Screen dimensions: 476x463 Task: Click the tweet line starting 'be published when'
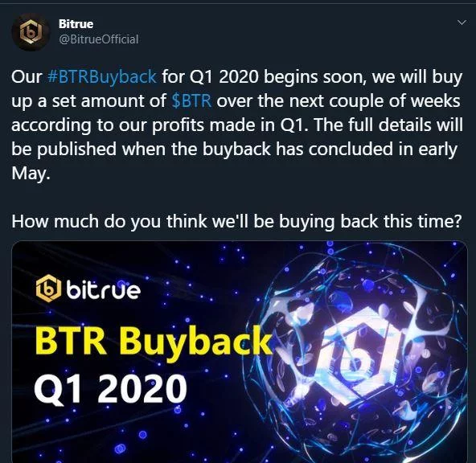point(234,150)
